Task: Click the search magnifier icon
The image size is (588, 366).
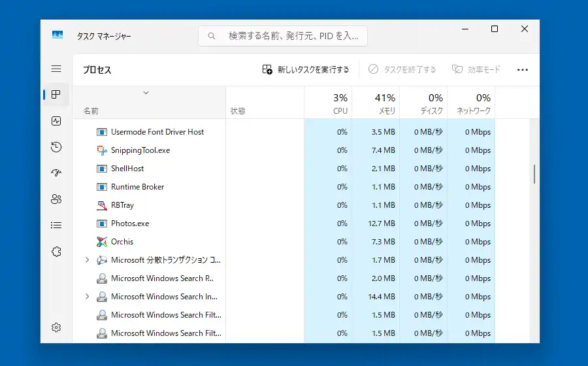Action: pyautogui.click(x=212, y=36)
